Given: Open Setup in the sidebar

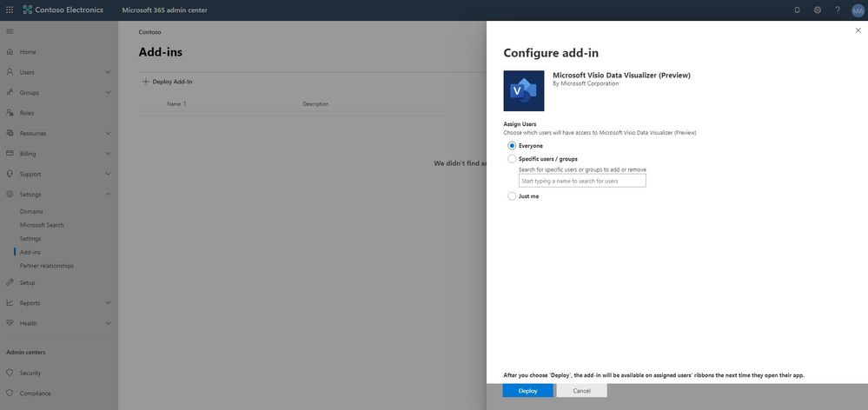Looking at the screenshot, I should (27, 282).
